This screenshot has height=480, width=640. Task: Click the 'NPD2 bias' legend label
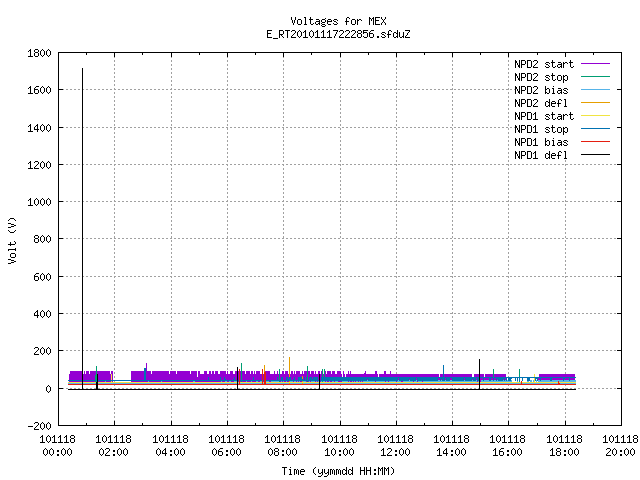(x=541, y=90)
